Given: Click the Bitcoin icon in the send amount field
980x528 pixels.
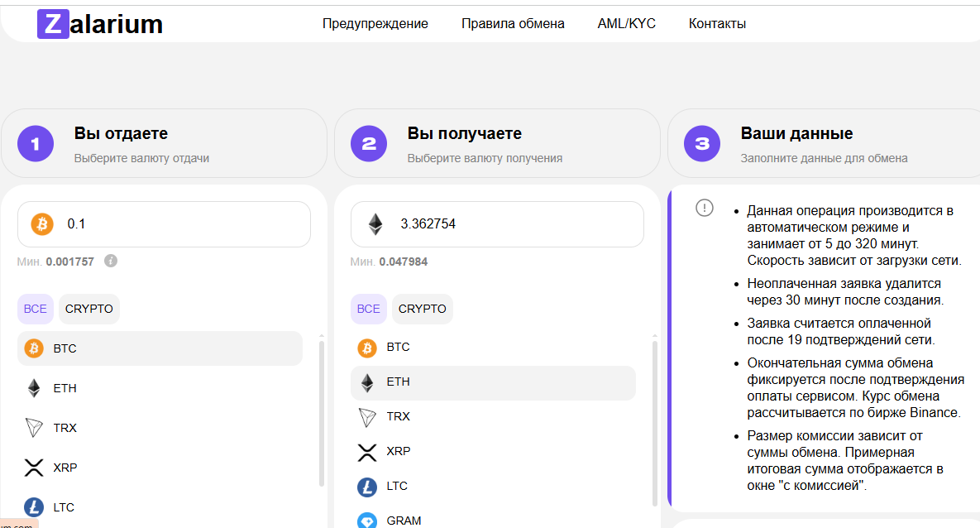Looking at the screenshot, I should click(42, 224).
